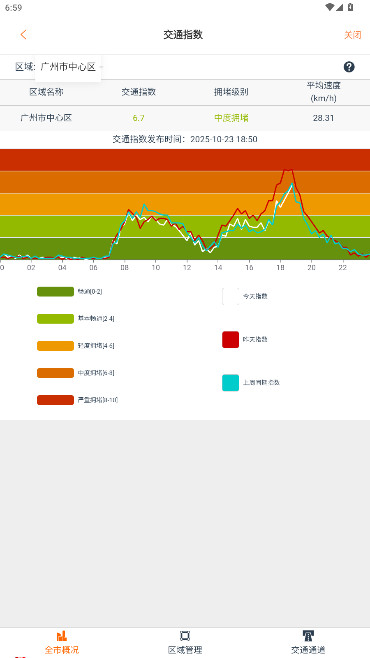The width and height of the screenshot is (370, 658).
Task: Tap the red 昨天指数 legend swatch
Action: click(230, 339)
